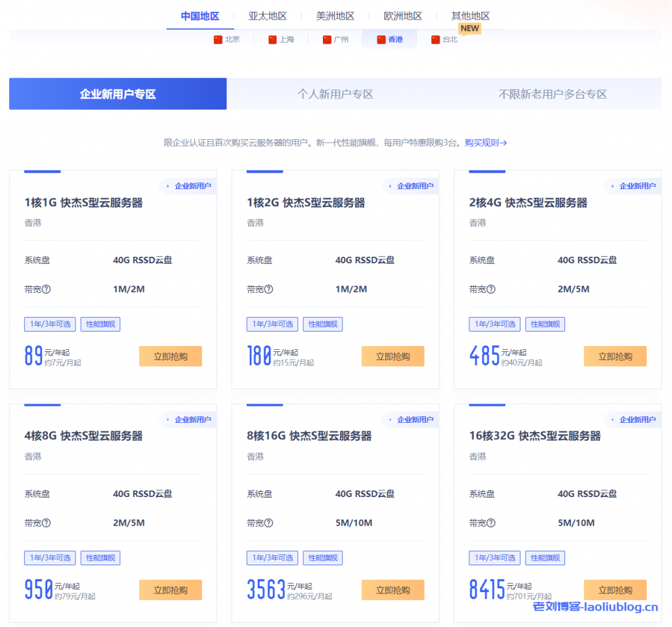Click the Hong Kong flag icon
672x627 pixels.
(381, 39)
